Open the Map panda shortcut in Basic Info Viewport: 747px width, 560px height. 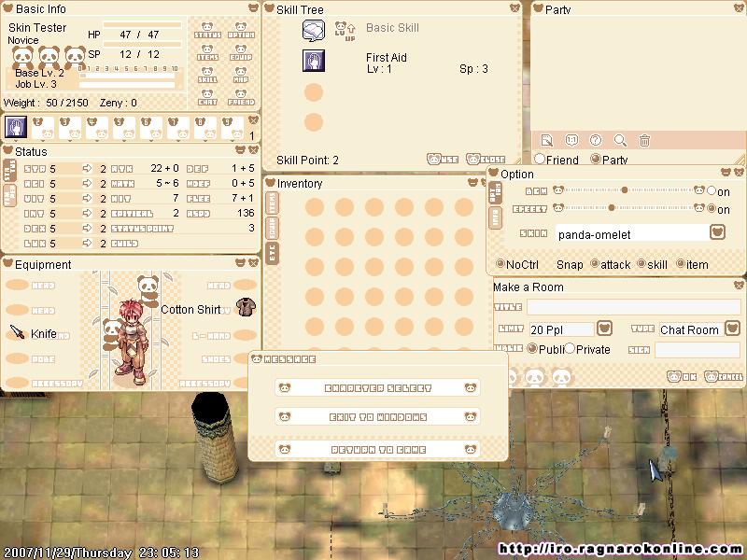241,75
